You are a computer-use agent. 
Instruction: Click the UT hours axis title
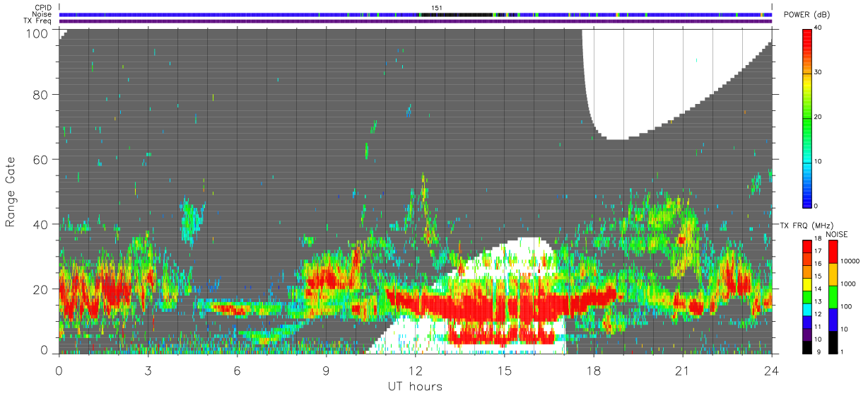[415, 386]
